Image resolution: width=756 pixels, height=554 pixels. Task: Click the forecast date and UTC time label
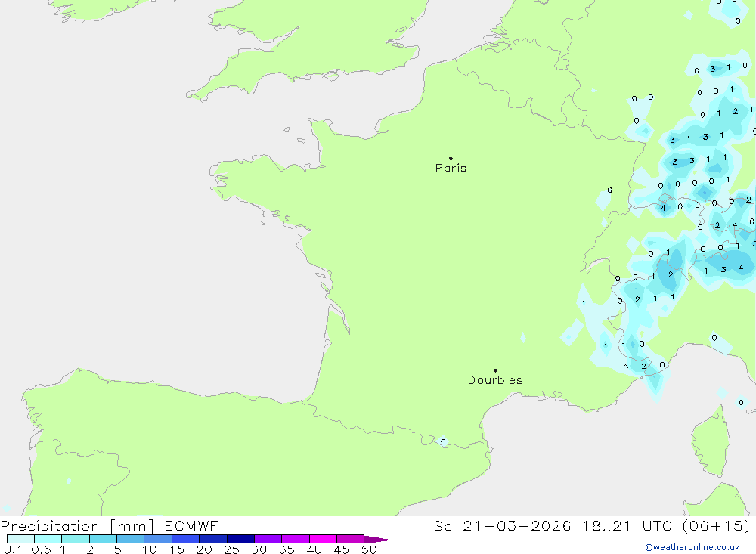point(592,526)
